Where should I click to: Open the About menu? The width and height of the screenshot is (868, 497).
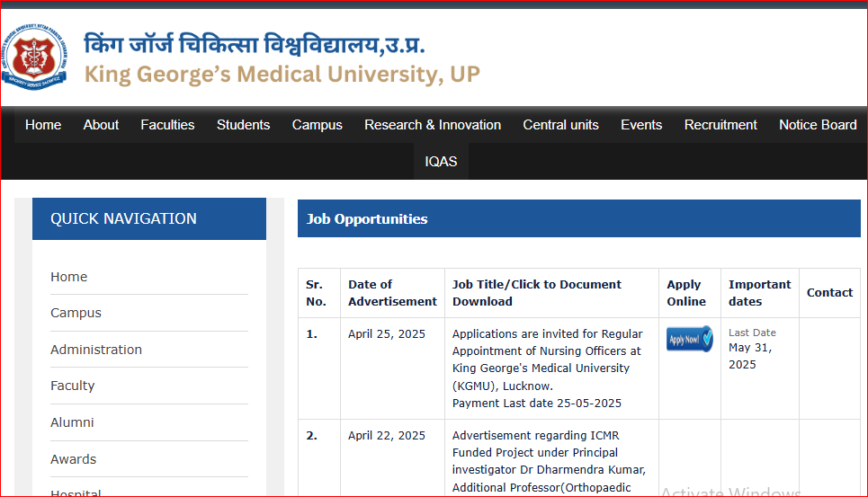101,125
